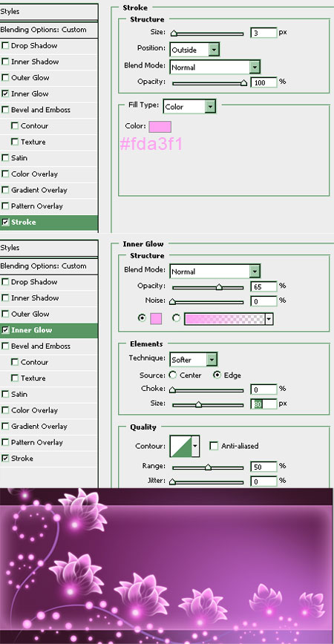
Task: Enable Color Overlay in the Inner Glow panel list
Action: click(5, 410)
